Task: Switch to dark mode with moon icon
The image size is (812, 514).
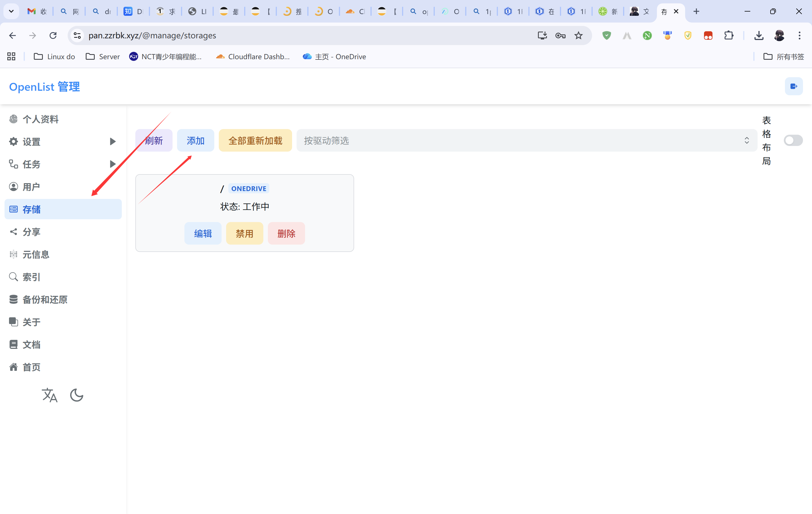Action: click(x=76, y=395)
